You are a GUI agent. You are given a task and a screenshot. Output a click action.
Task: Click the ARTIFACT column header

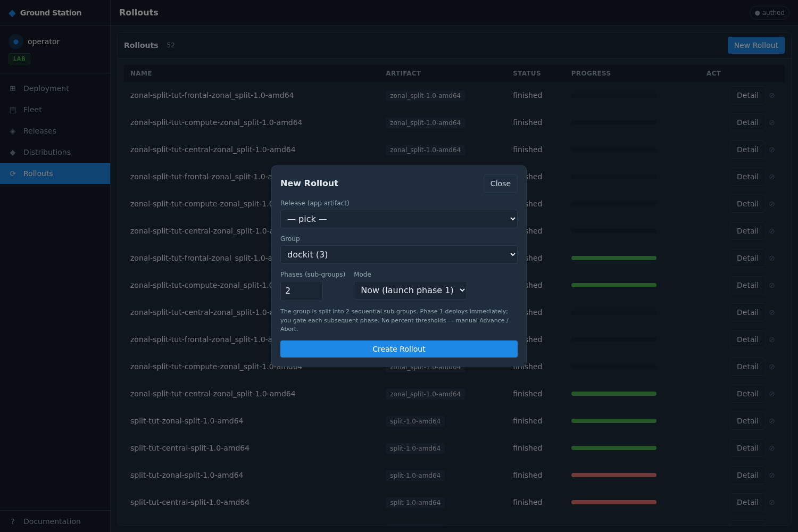(x=403, y=73)
